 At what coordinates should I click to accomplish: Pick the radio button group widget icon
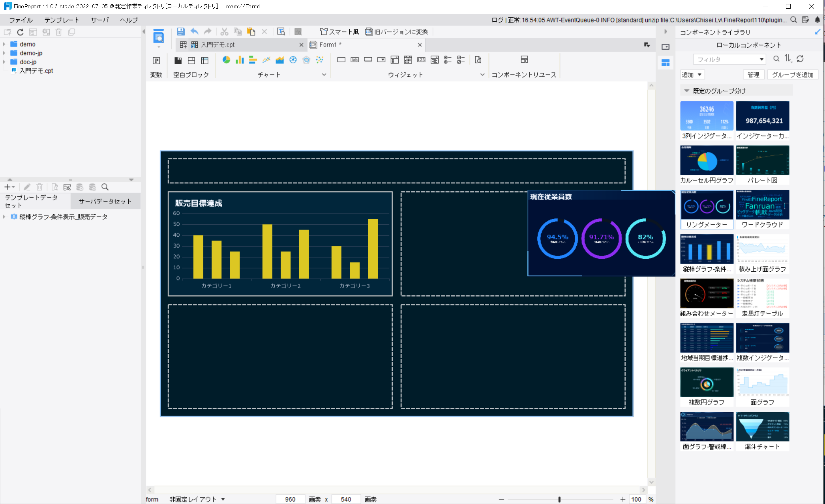click(448, 60)
